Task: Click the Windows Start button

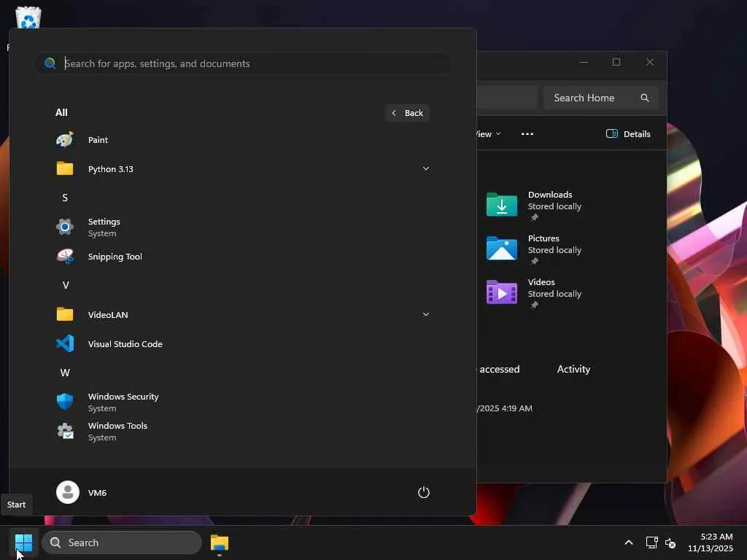Action: tap(23, 542)
